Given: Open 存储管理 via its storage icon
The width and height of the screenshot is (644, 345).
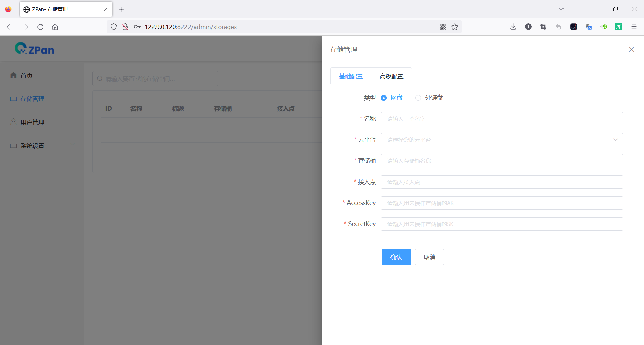Looking at the screenshot, I should click(x=13, y=98).
